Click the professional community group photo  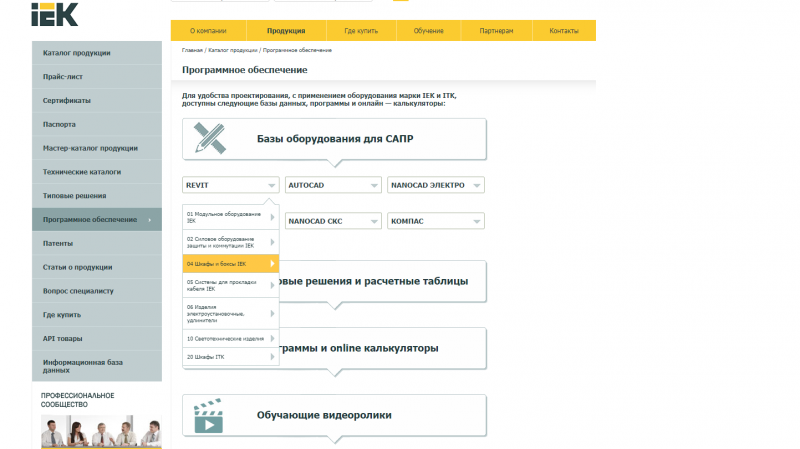point(101,432)
